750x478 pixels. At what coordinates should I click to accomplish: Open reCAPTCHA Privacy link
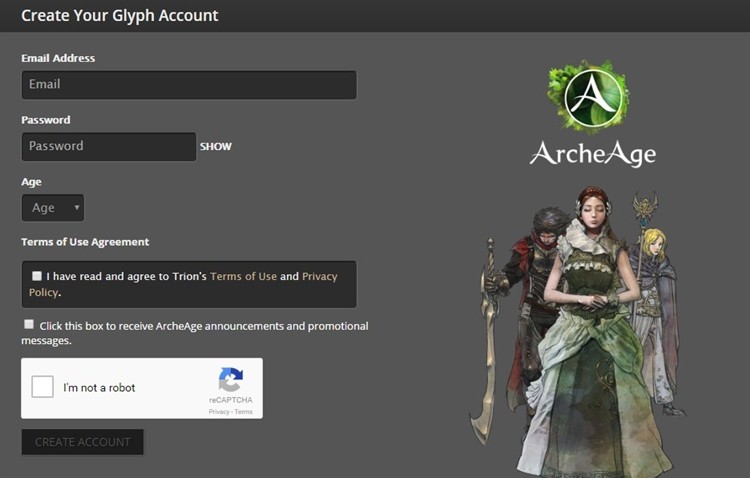tap(219, 411)
